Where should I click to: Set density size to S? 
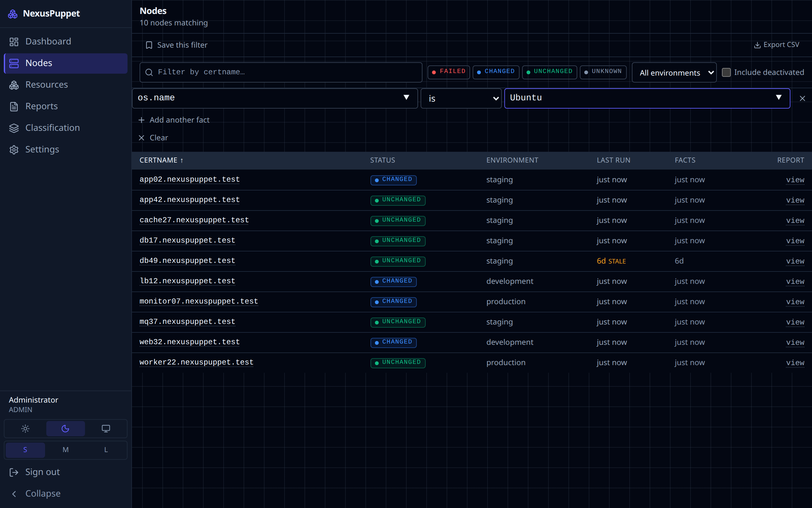[25, 450]
